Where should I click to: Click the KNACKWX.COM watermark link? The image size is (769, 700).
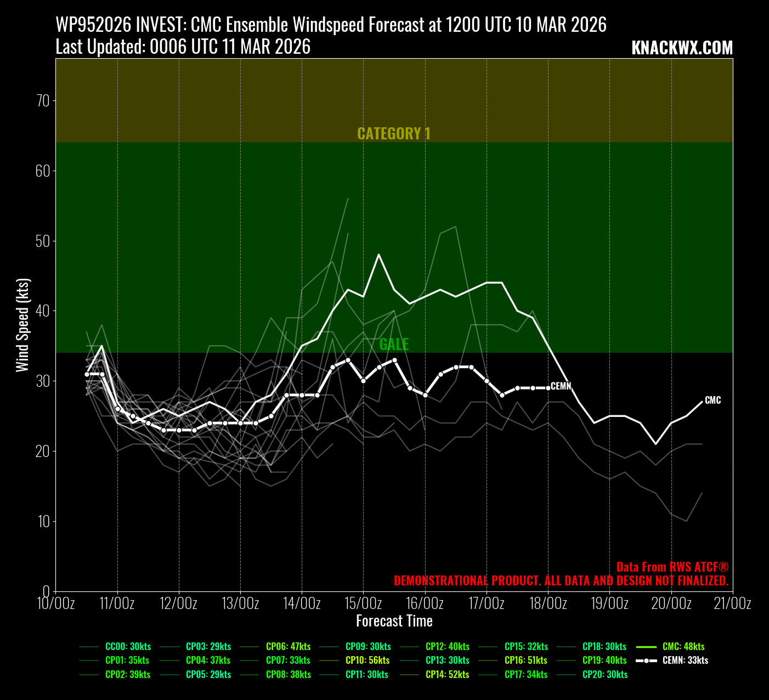coord(682,48)
